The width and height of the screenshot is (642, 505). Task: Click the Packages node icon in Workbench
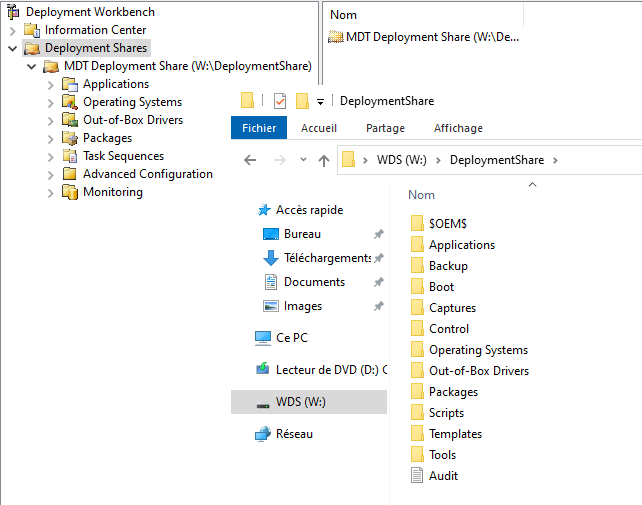(x=70, y=138)
